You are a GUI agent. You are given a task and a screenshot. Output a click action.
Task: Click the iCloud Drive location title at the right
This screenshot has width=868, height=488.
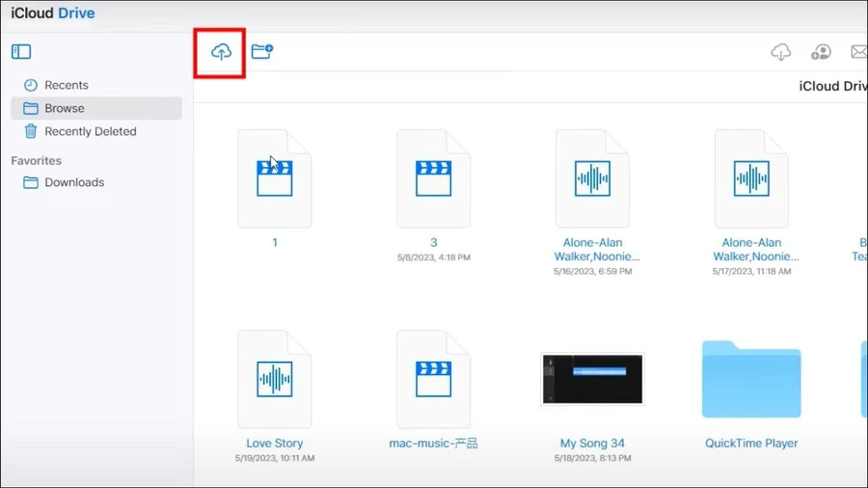point(833,86)
